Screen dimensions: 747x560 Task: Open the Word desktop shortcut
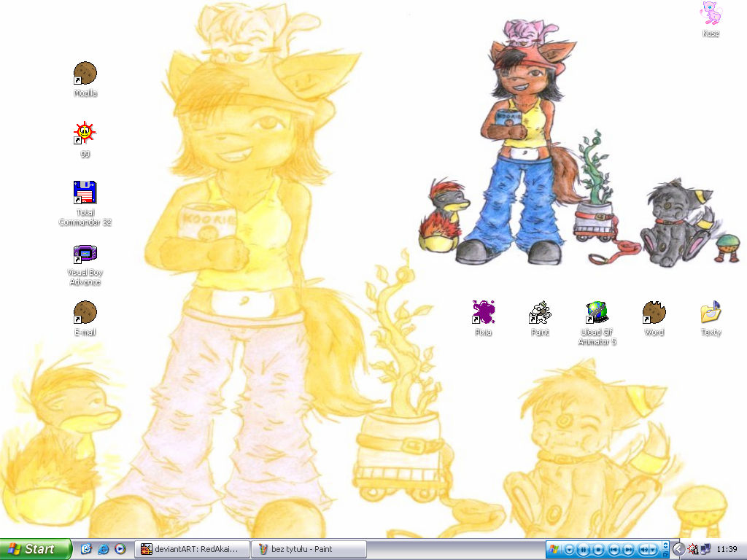[654, 318]
